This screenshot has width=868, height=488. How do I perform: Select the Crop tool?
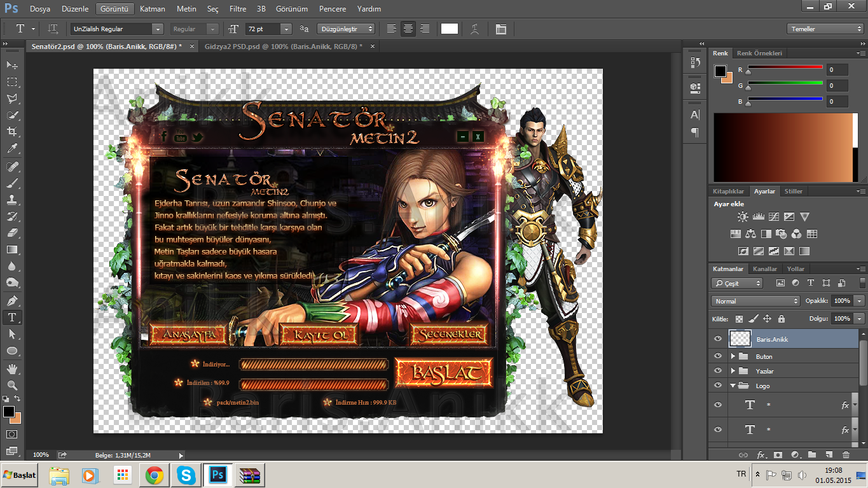coord(12,132)
